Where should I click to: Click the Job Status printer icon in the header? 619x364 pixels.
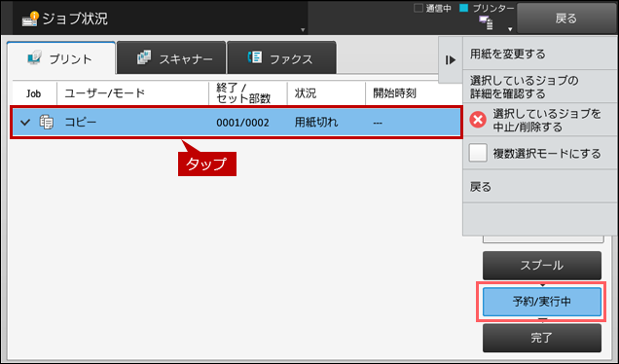(x=30, y=18)
